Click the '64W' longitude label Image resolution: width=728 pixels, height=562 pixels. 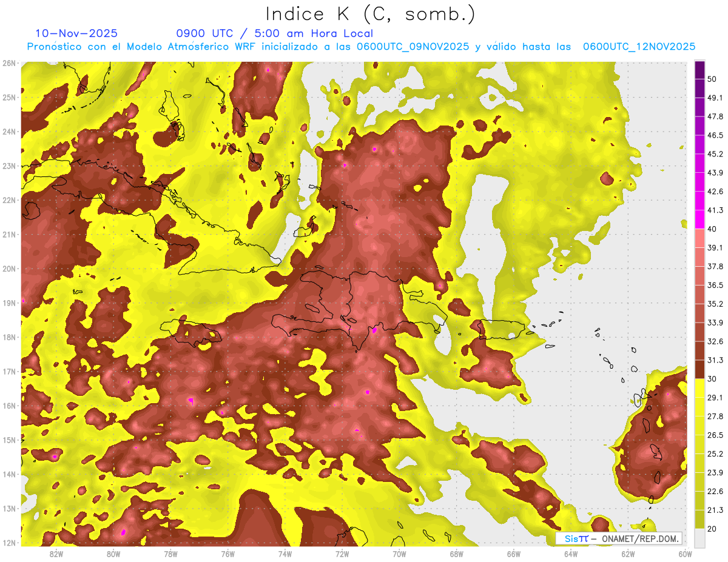570,553
